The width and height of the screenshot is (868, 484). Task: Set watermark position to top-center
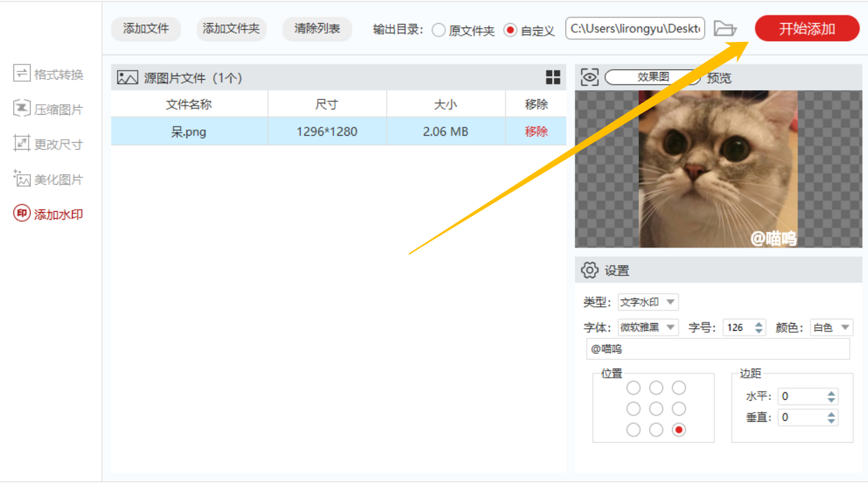point(656,387)
